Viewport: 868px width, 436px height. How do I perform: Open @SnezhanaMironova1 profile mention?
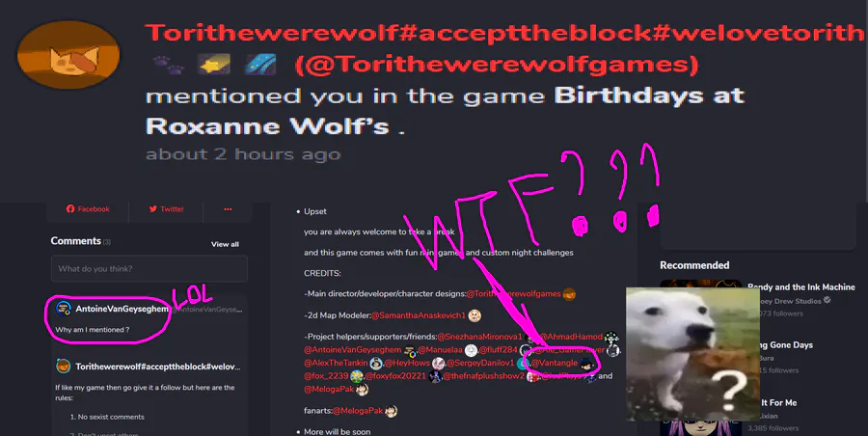tap(479, 337)
